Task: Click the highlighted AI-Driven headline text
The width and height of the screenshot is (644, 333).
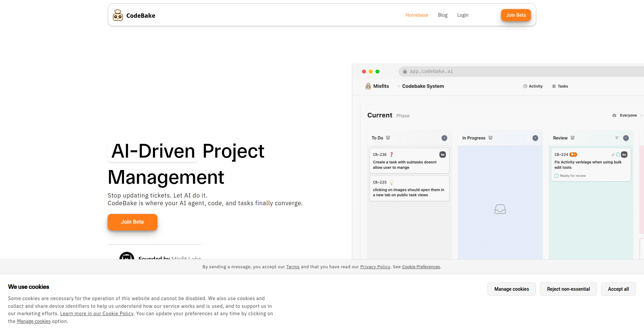Action: pyautogui.click(x=153, y=151)
